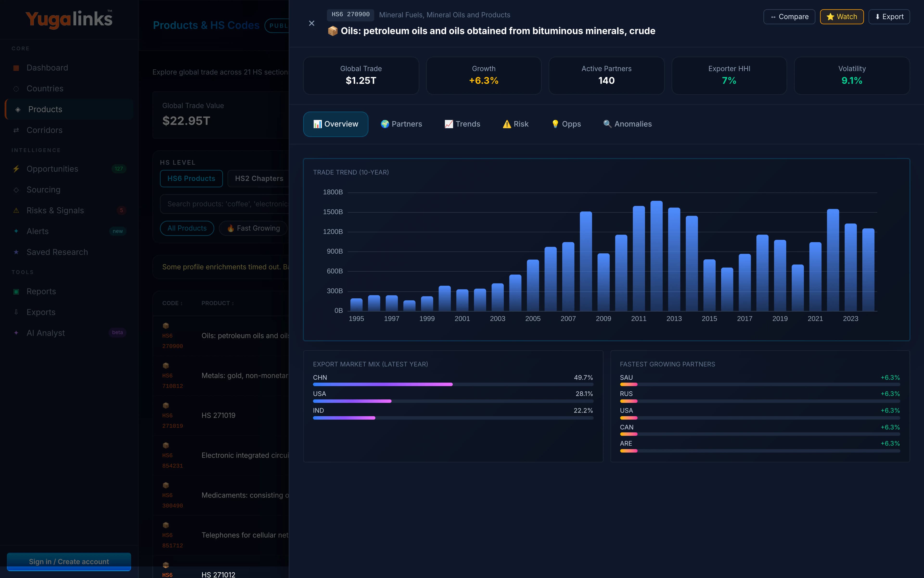Open Saved Research in the sidebar

point(69,252)
